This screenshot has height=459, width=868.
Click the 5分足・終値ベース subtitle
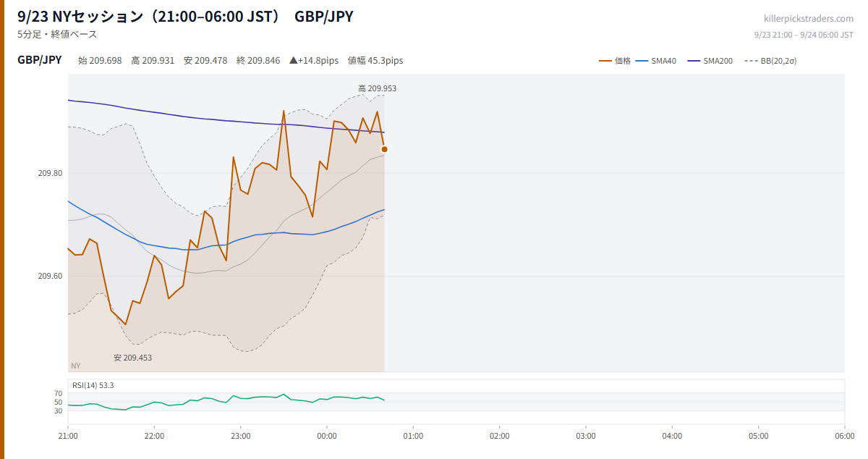click(57, 34)
